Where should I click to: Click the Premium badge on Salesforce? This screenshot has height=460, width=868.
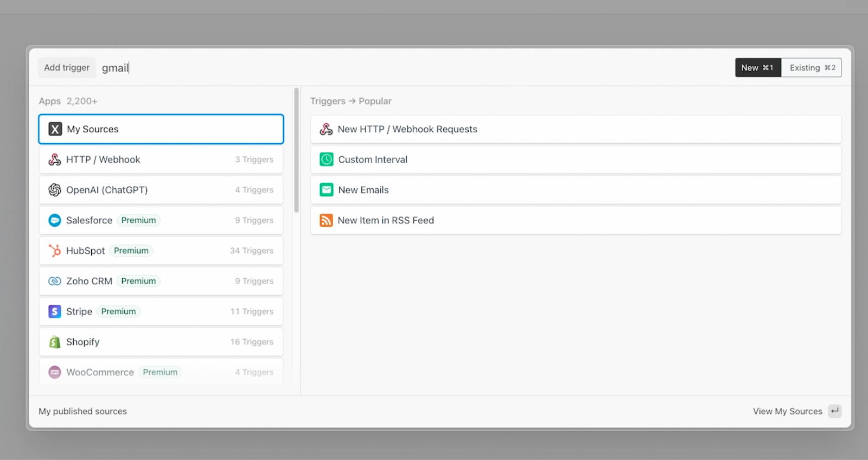coord(138,220)
